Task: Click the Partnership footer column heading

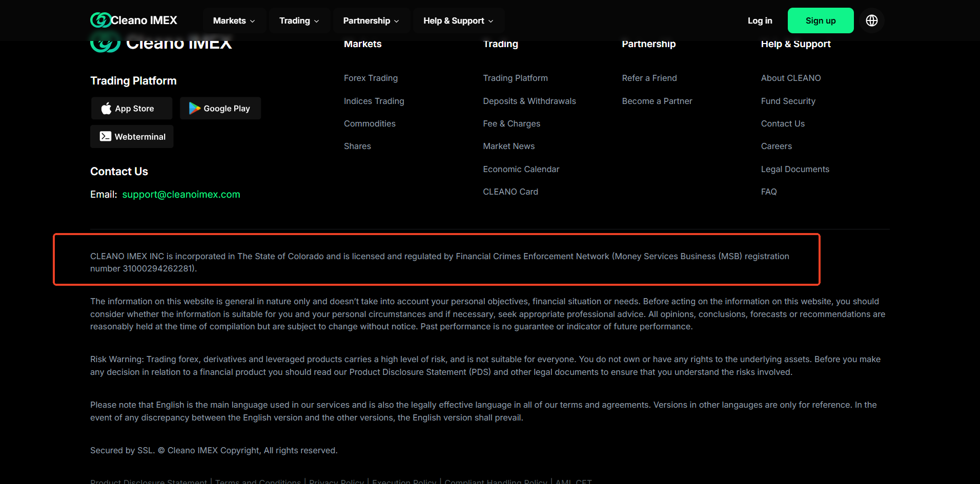Action: (x=649, y=44)
